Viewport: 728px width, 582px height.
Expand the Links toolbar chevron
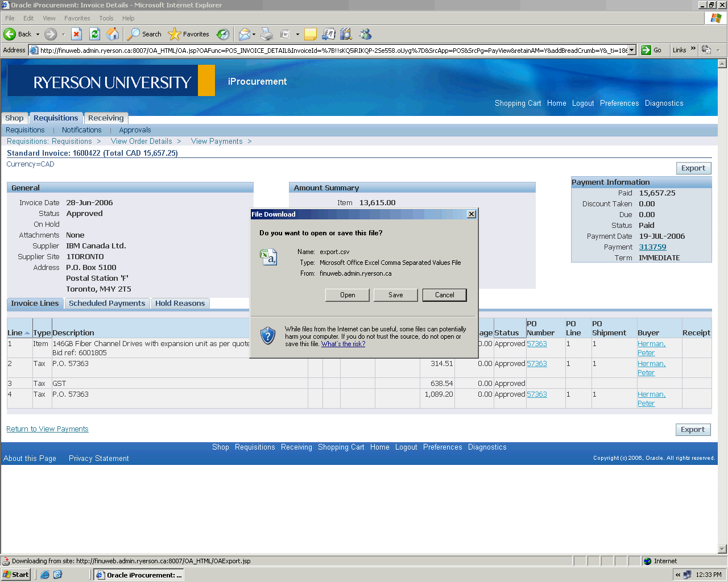pyautogui.click(x=693, y=49)
